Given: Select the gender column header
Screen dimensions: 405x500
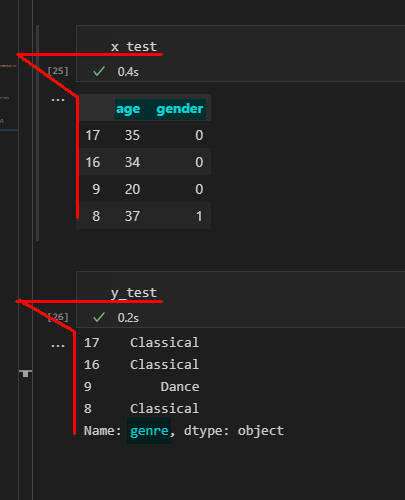Looking at the screenshot, I should click(x=180, y=109).
